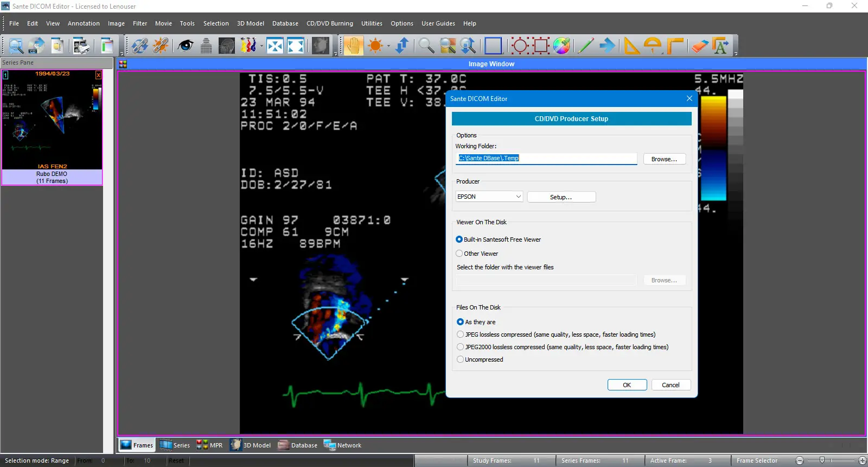
Task: Select the green pencil draw tool
Action: (x=585, y=46)
